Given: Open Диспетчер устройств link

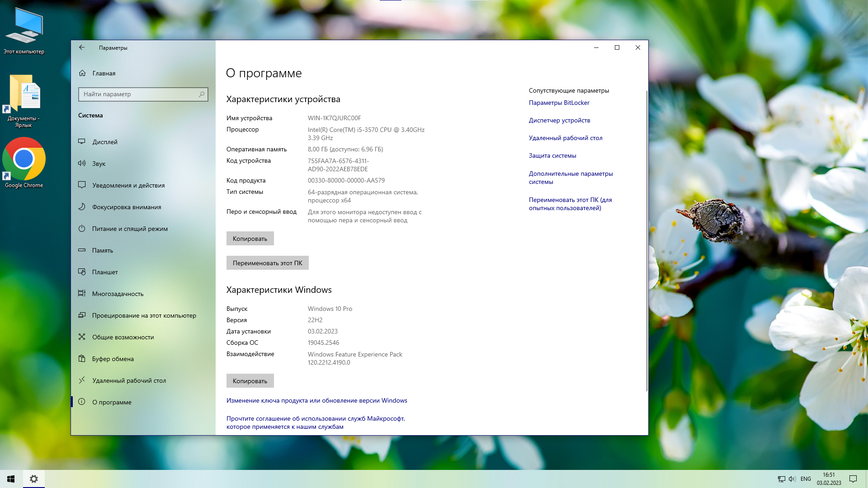Looking at the screenshot, I should tap(559, 120).
